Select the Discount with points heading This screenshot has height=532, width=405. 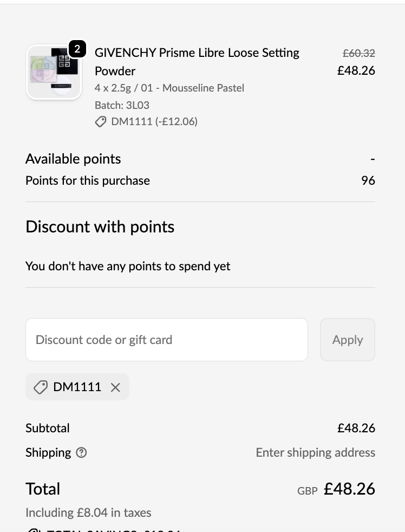coord(100,226)
